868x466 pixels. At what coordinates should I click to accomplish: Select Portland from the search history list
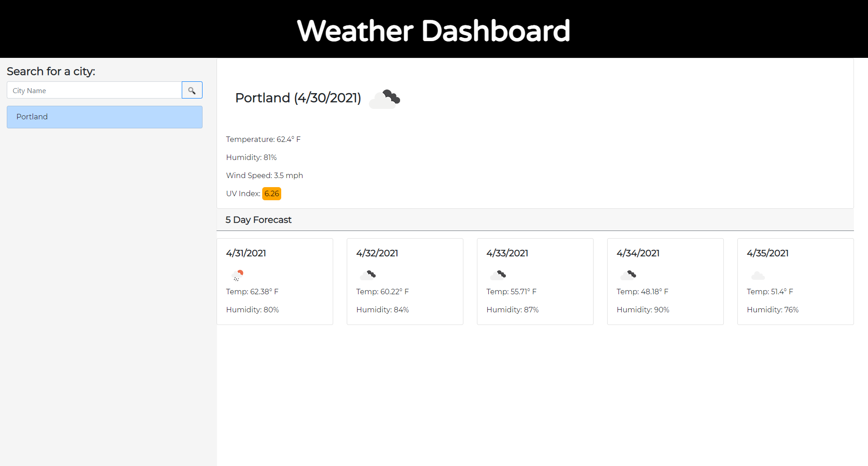coord(104,117)
